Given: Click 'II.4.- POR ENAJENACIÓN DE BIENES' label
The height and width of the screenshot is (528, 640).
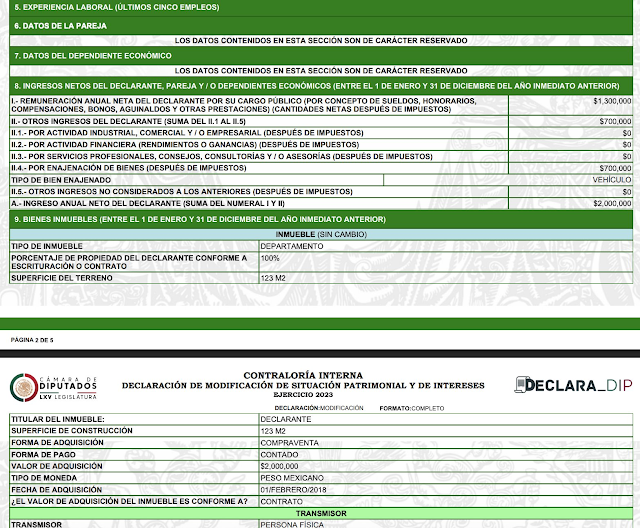Looking at the screenshot, I should coord(129,168).
